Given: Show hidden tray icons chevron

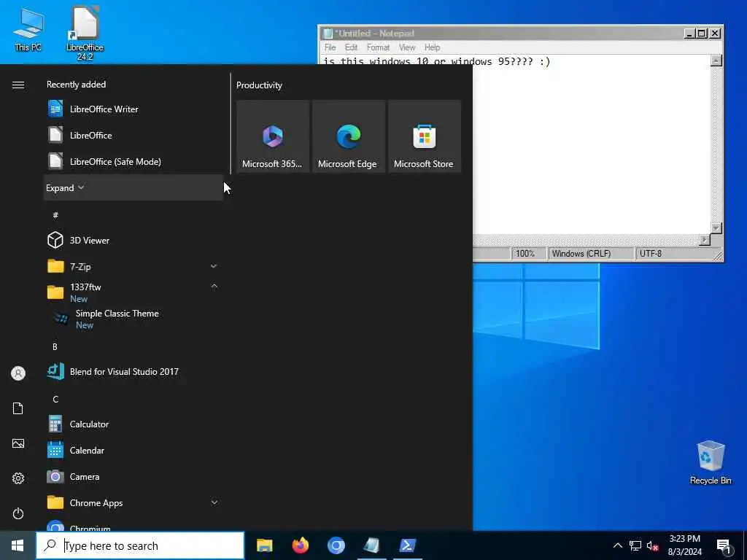Looking at the screenshot, I should pyautogui.click(x=617, y=545).
